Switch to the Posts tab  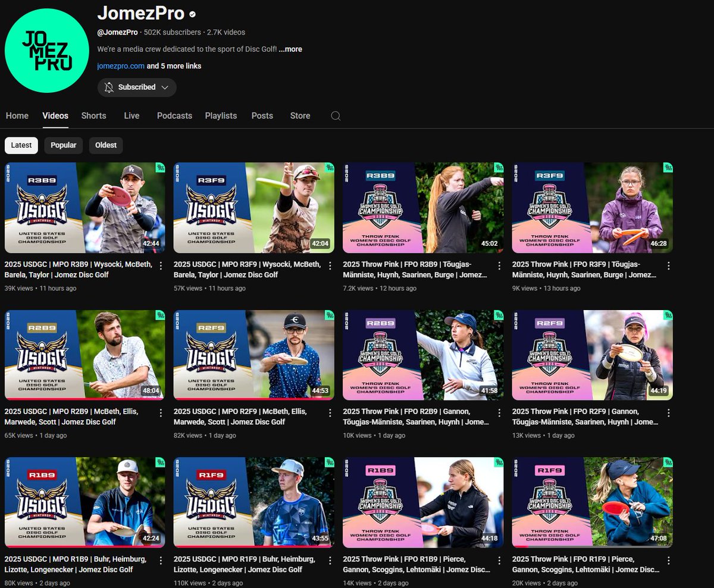pyautogui.click(x=262, y=116)
